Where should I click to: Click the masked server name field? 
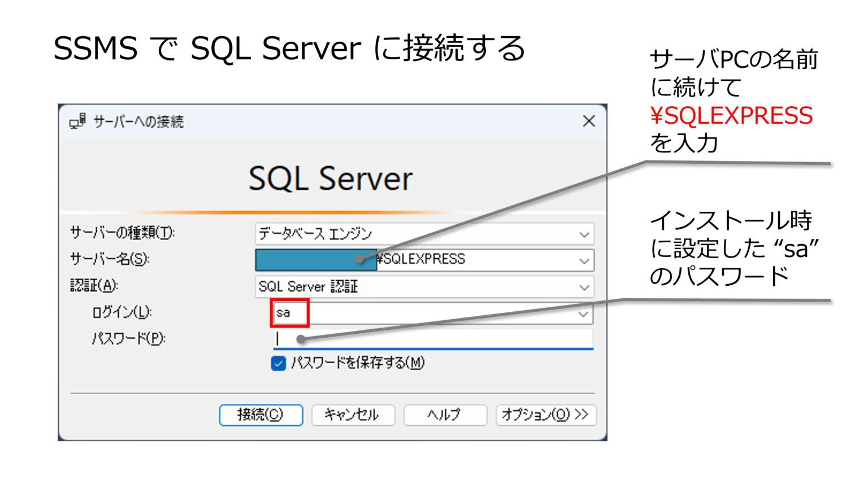coord(316,259)
